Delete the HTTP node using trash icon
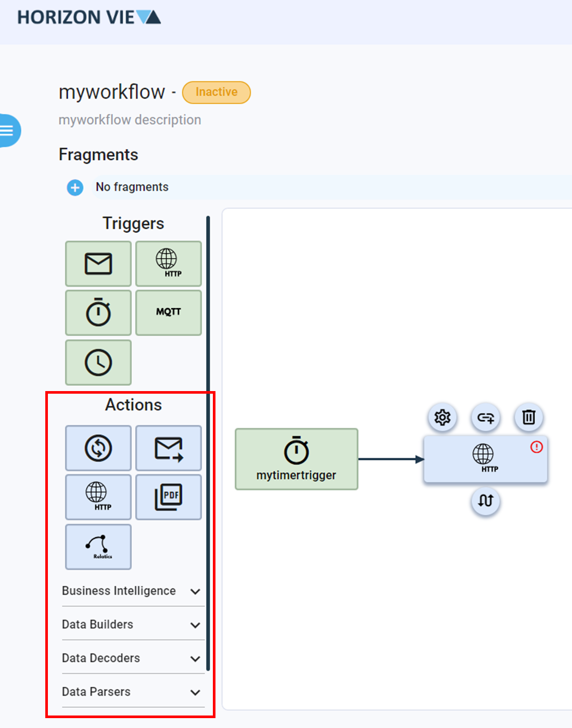 coord(528,417)
